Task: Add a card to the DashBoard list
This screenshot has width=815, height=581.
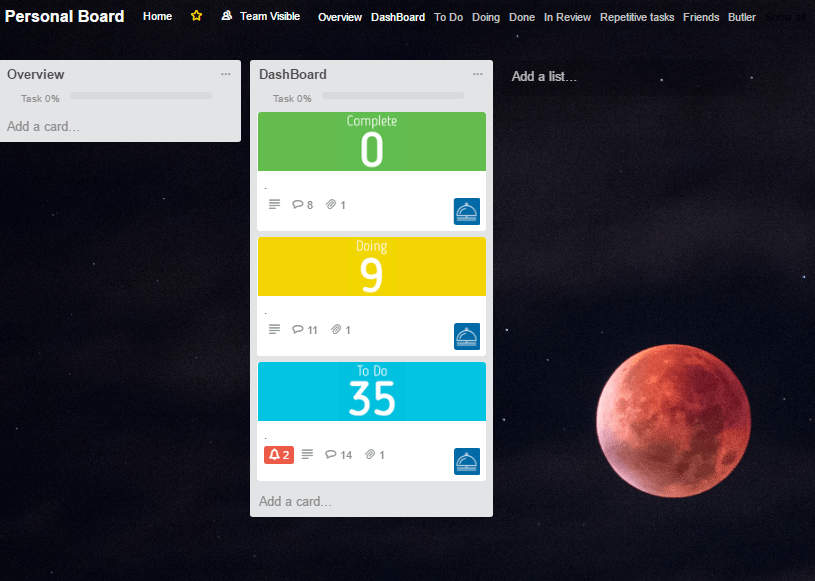Action: pyautogui.click(x=295, y=501)
